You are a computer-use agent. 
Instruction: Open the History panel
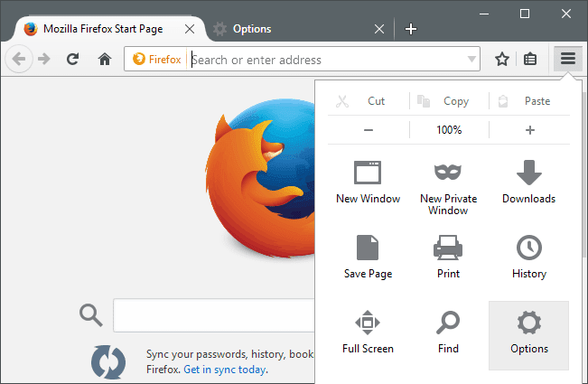tap(528, 258)
